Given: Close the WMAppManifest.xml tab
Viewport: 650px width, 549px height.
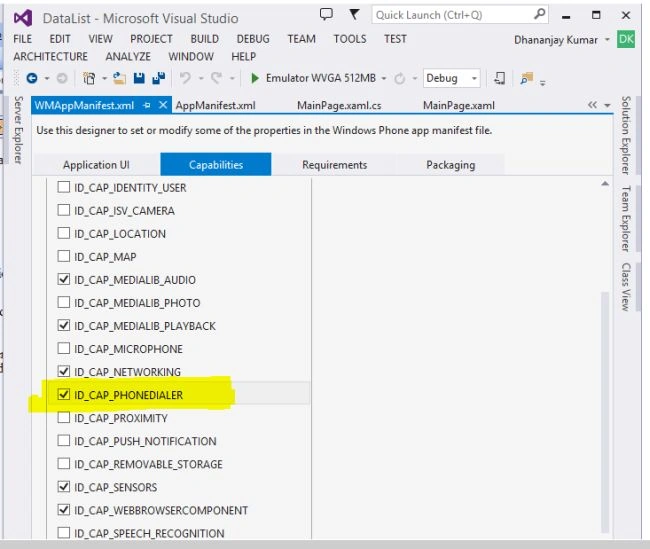Looking at the screenshot, I should pyautogui.click(x=163, y=105).
